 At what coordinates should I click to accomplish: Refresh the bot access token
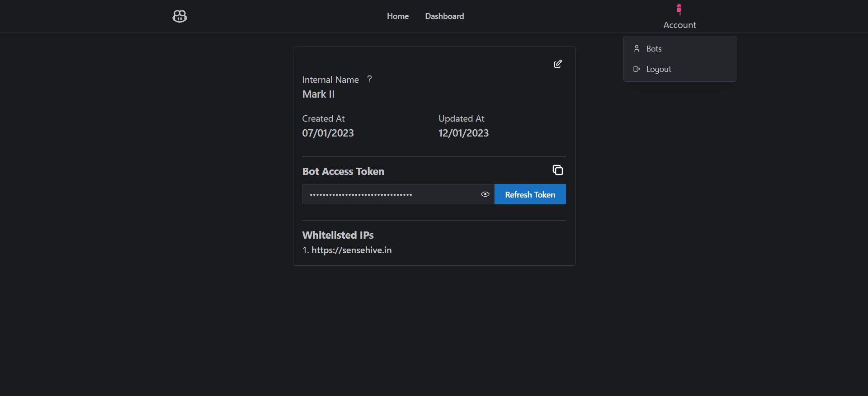click(x=530, y=194)
